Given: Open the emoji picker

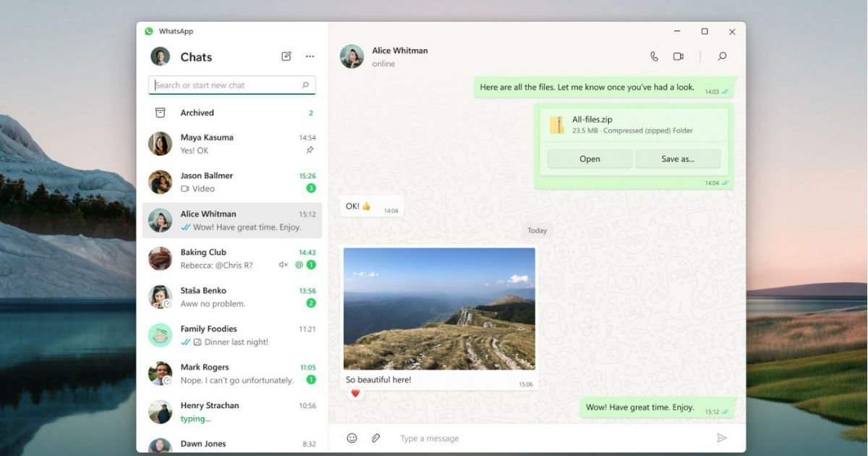Looking at the screenshot, I should coord(352,438).
